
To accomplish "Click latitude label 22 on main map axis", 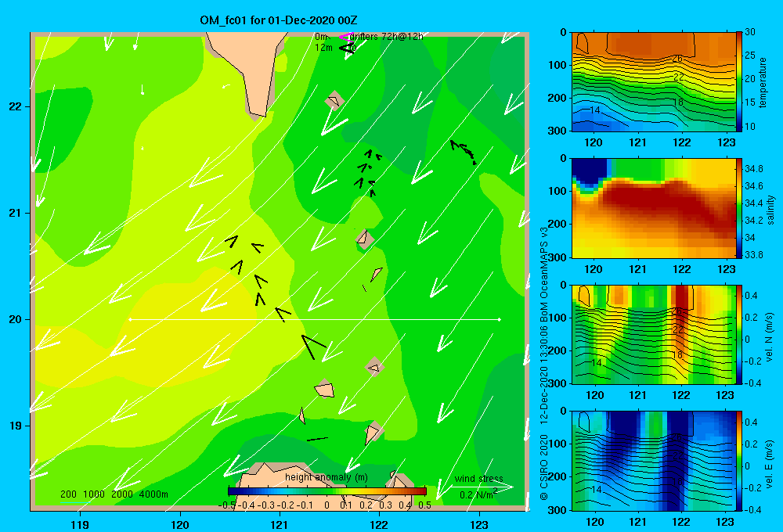I will (15, 106).
